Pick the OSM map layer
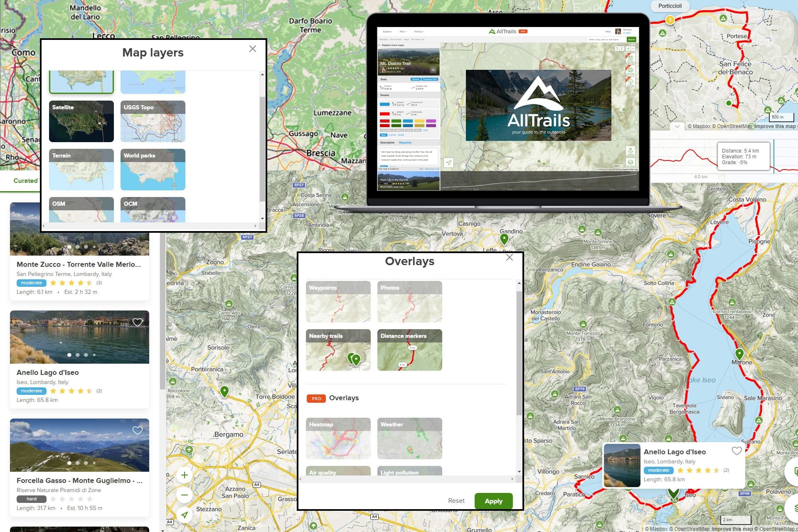798x532 pixels. point(81,209)
